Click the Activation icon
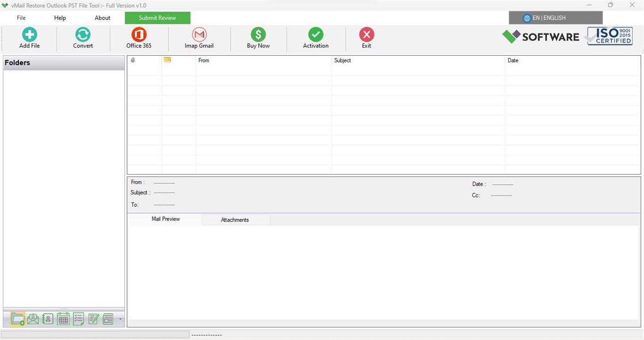The image size is (644, 340). point(315,37)
